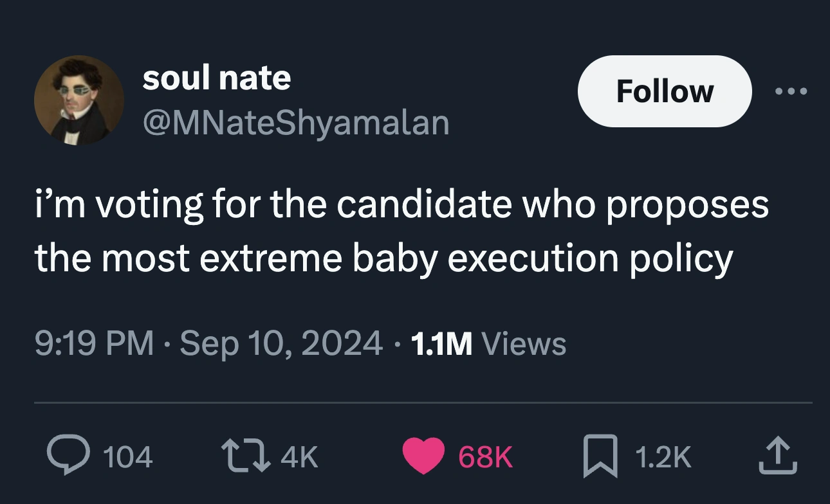Click the 68K likes count

[x=485, y=457]
